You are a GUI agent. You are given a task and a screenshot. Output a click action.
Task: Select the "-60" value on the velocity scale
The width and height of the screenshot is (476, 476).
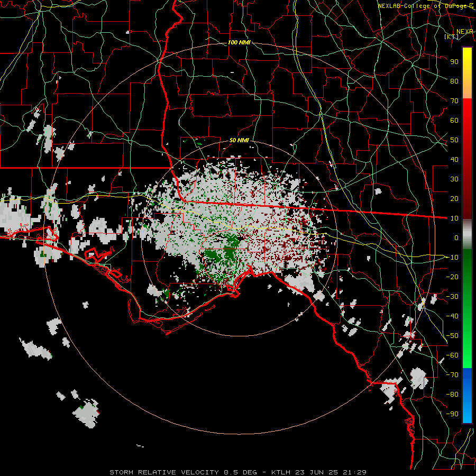click(452, 355)
